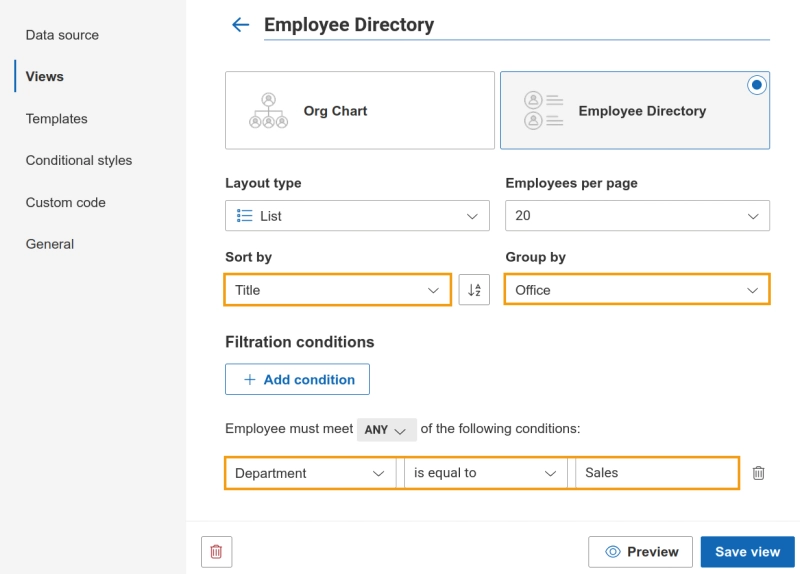Screen dimensions: 800x574
Task: Delete the Department condition with trash icon
Action: pyautogui.click(x=758, y=473)
